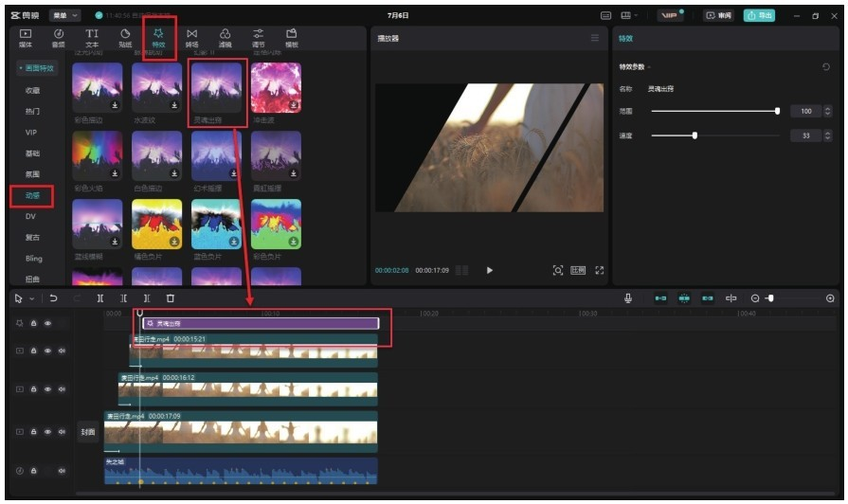Open the 媒体 media panel

coord(26,38)
